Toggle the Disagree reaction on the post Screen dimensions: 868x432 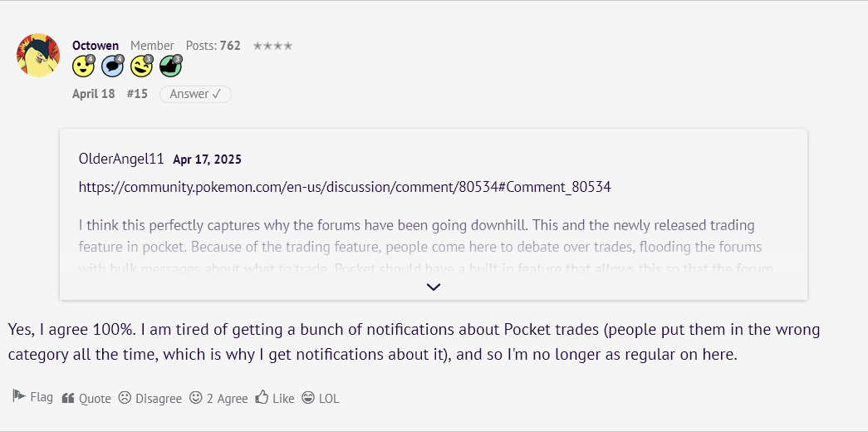150,398
